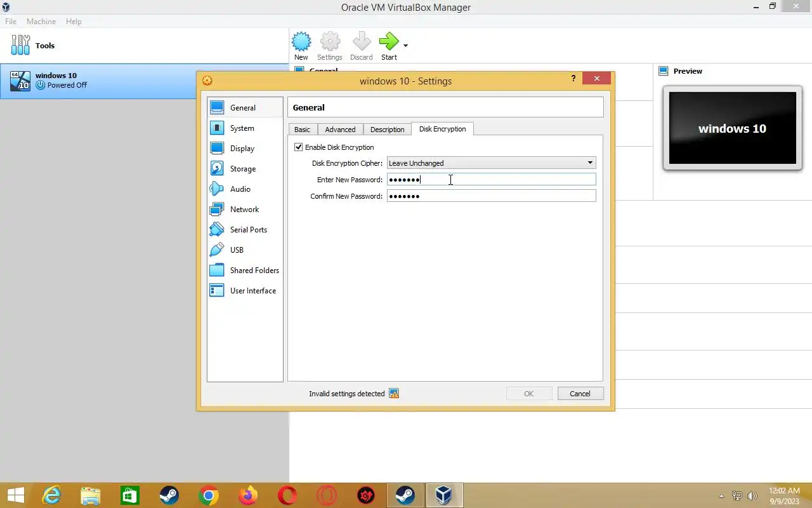Open the Network settings category
This screenshot has width=812, height=508.
(x=245, y=210)
